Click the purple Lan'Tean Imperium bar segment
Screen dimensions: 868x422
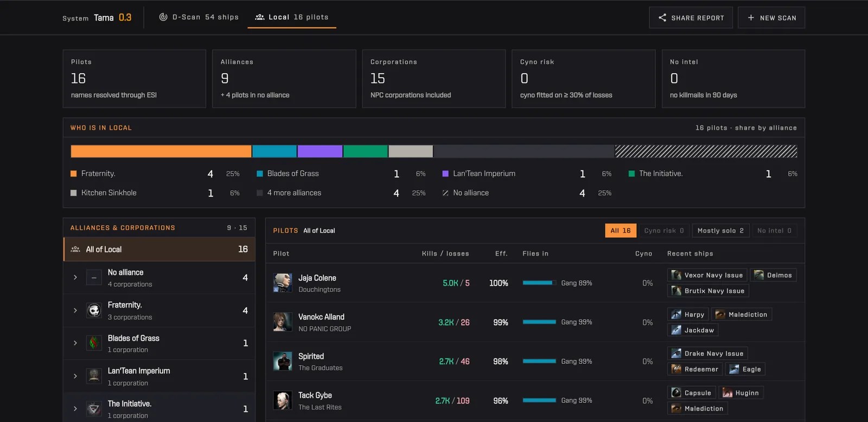pos(320,151)
